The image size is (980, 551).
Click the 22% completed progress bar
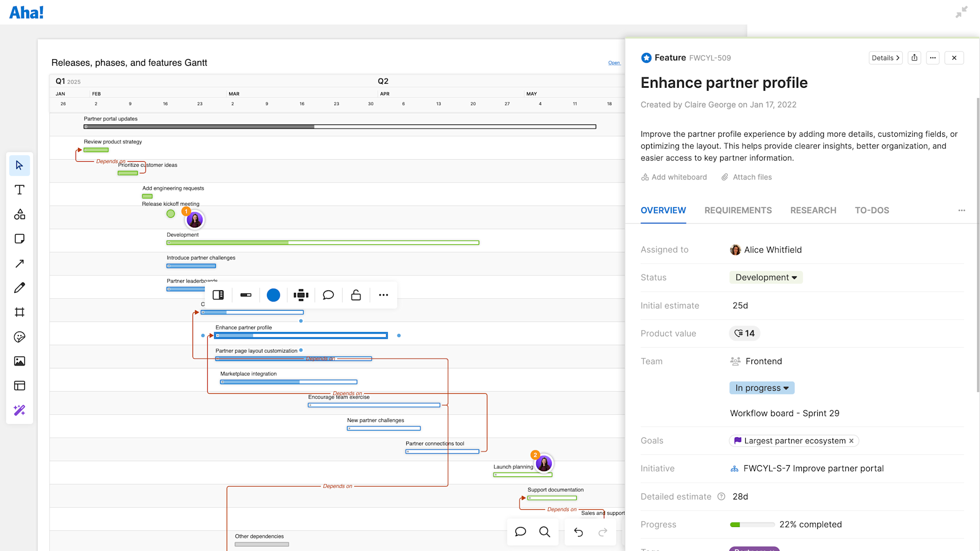point(752,524)
